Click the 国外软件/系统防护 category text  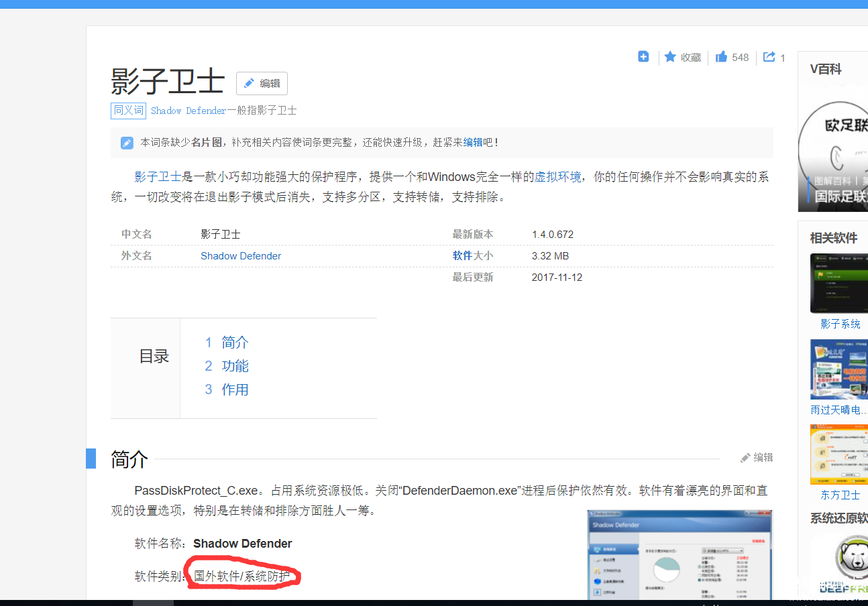coord(242,577)
